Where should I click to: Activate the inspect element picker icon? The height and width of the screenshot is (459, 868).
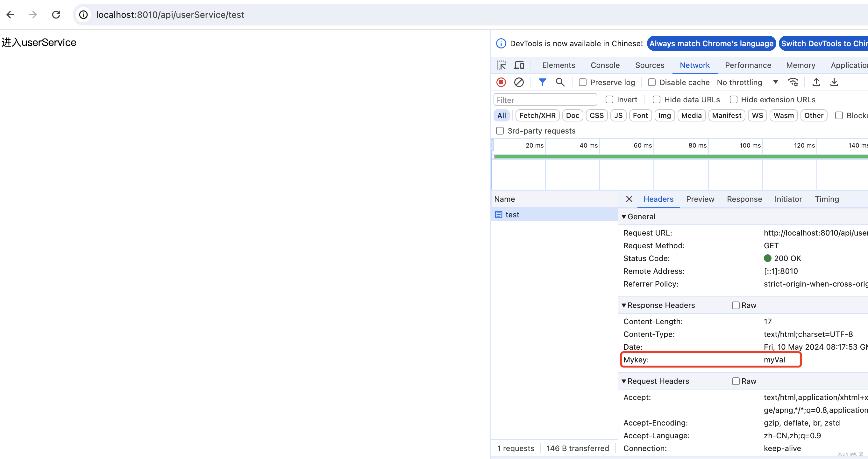501,65
